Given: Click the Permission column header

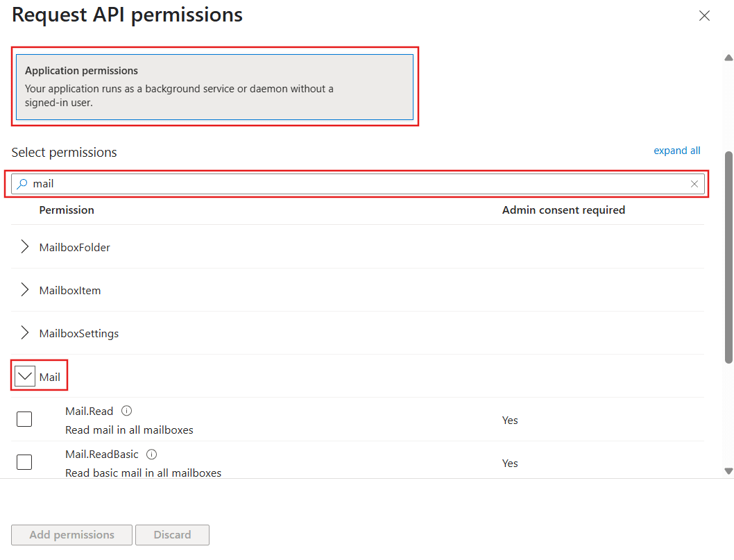Looking at the screenshot, I should click(67, 210).
